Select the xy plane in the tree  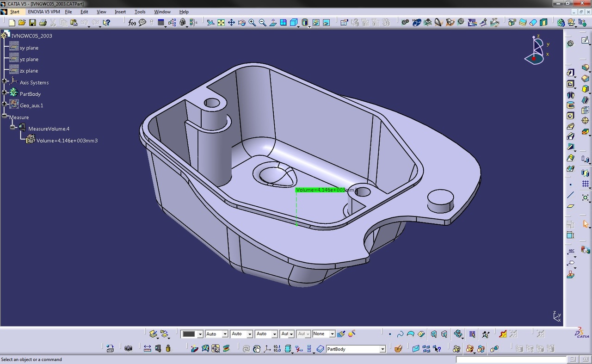(29, 48)
